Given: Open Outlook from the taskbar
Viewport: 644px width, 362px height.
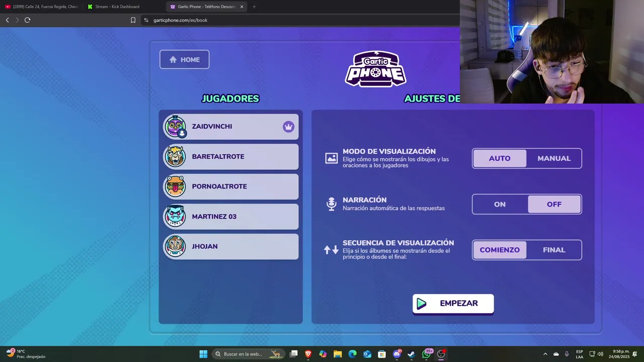Looking at the screenshot, I should pyautogui.click(x=367, y=354).
